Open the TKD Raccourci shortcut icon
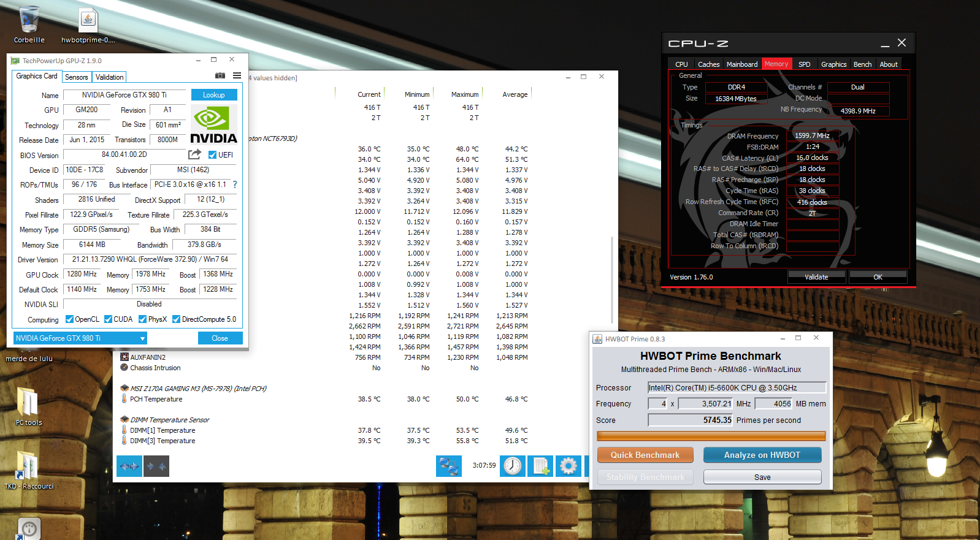 click(28, 466)
